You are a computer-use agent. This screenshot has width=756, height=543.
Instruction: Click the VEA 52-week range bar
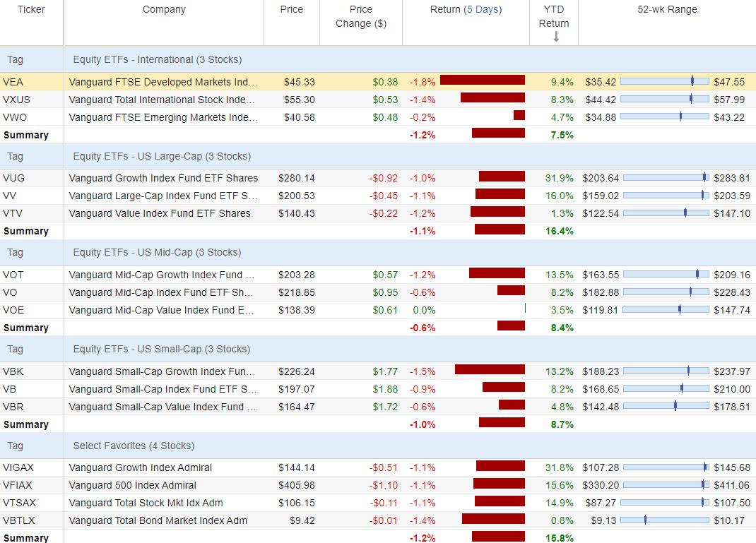[x=665, y=81]
